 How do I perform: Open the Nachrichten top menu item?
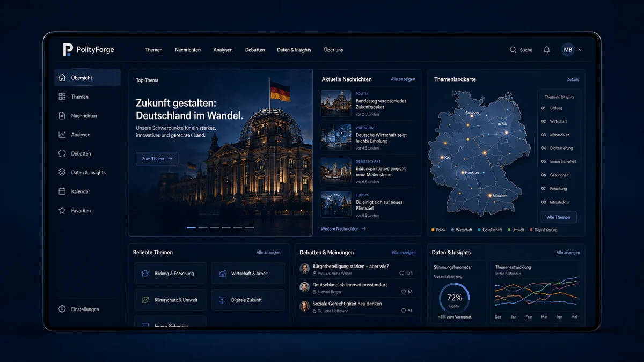(188, 50)
